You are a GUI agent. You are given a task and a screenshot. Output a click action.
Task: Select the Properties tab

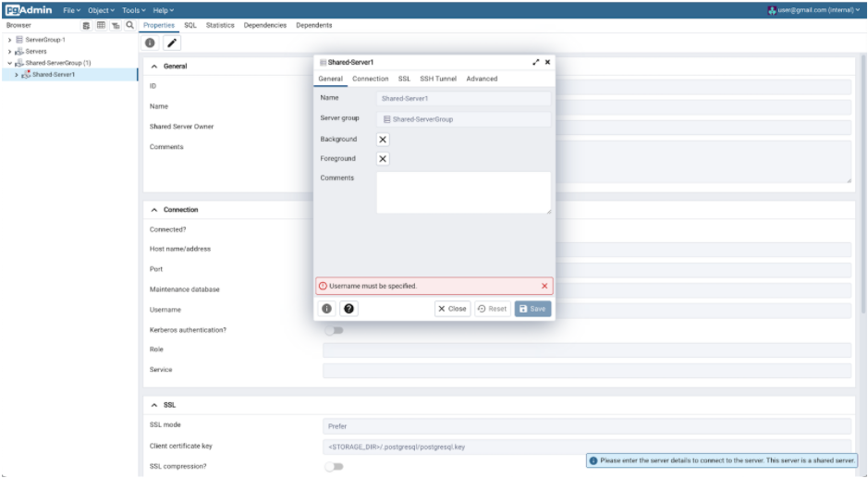pyautogui.click(x=159, y=26)
